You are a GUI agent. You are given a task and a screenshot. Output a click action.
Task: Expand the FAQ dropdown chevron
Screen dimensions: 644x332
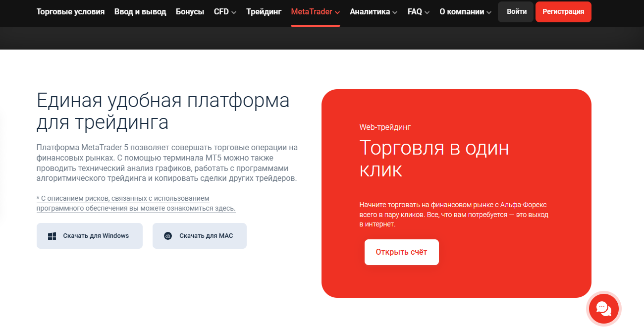pos(427,12)
